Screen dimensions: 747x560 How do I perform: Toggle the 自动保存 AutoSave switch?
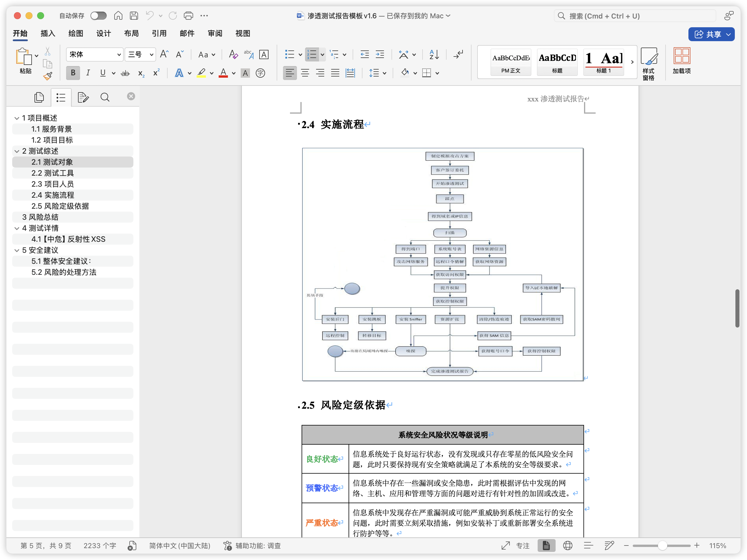(98, 16)
